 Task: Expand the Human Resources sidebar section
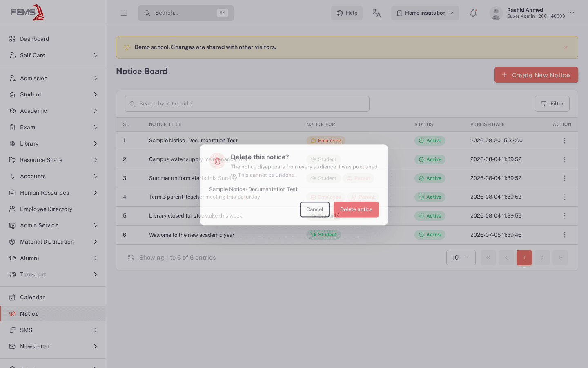pos(53,193)
